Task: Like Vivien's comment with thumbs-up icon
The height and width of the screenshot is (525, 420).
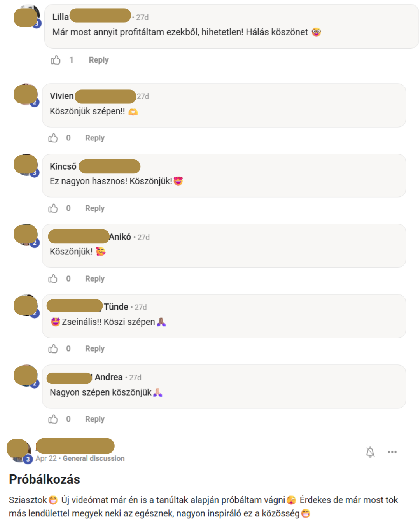Action: coord(53,138)
